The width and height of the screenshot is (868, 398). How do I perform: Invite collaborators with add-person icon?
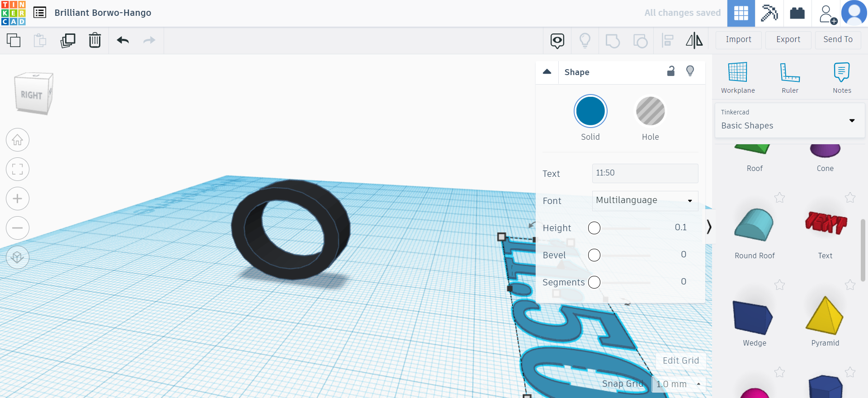(x=828, y=14)
